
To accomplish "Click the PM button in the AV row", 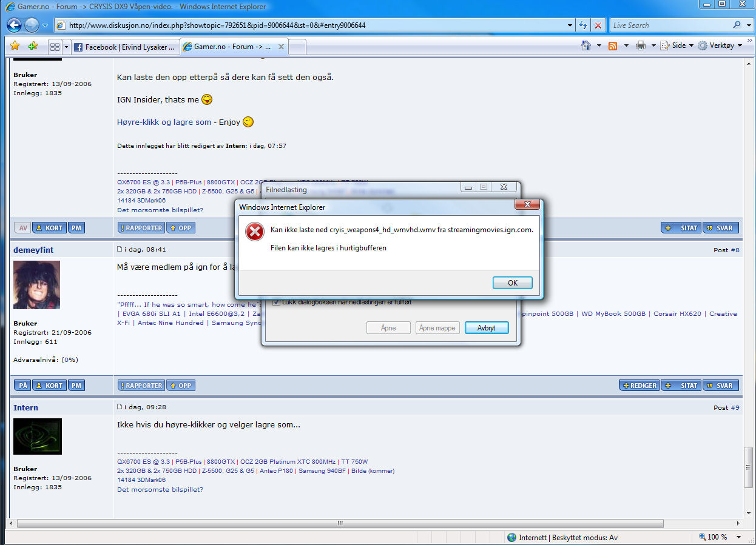I will [x=76, y=228].
